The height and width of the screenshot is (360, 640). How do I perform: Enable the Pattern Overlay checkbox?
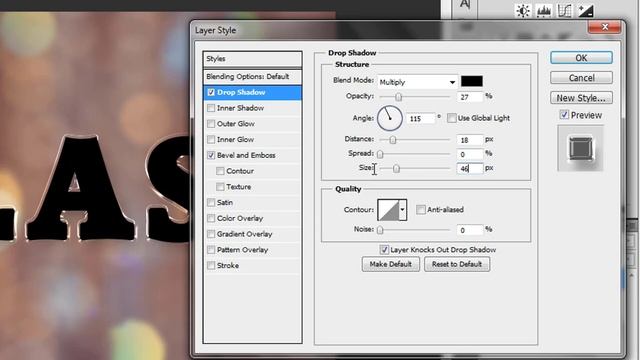[x=211, y=250]
